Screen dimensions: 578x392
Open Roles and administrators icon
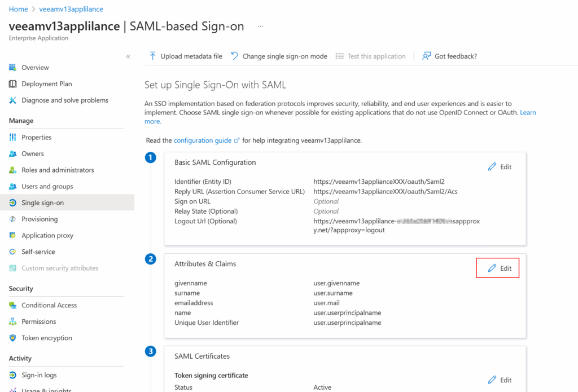12,170
